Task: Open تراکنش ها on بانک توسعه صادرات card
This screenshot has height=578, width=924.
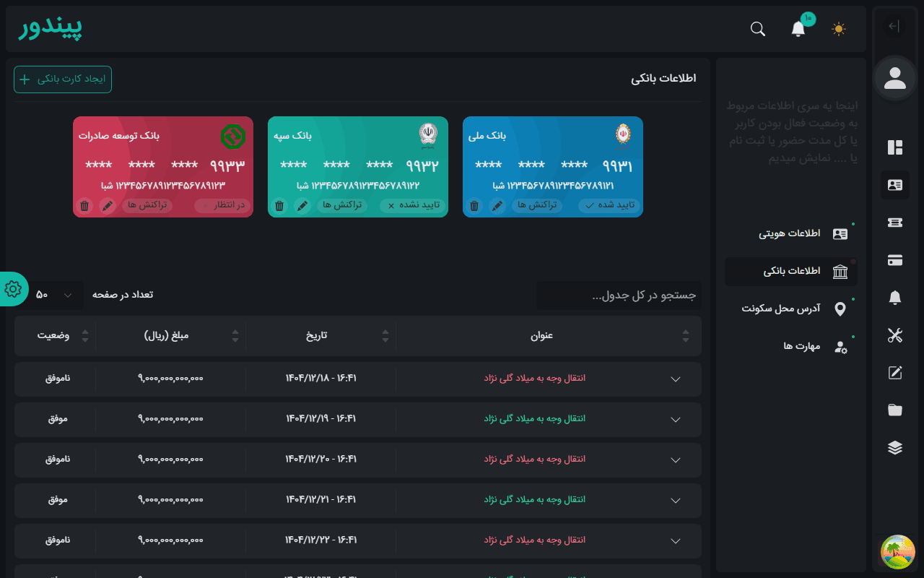Action: [x=147, y=206]
